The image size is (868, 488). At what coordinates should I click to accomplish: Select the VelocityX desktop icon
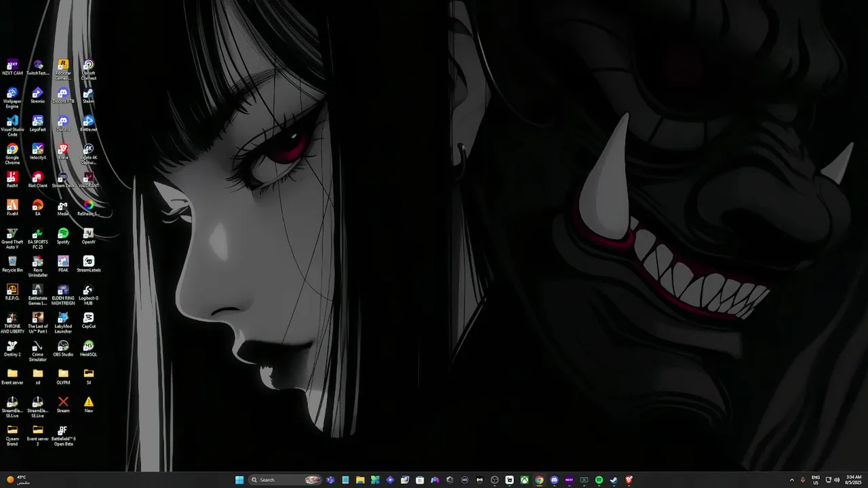tap(38, 152)
